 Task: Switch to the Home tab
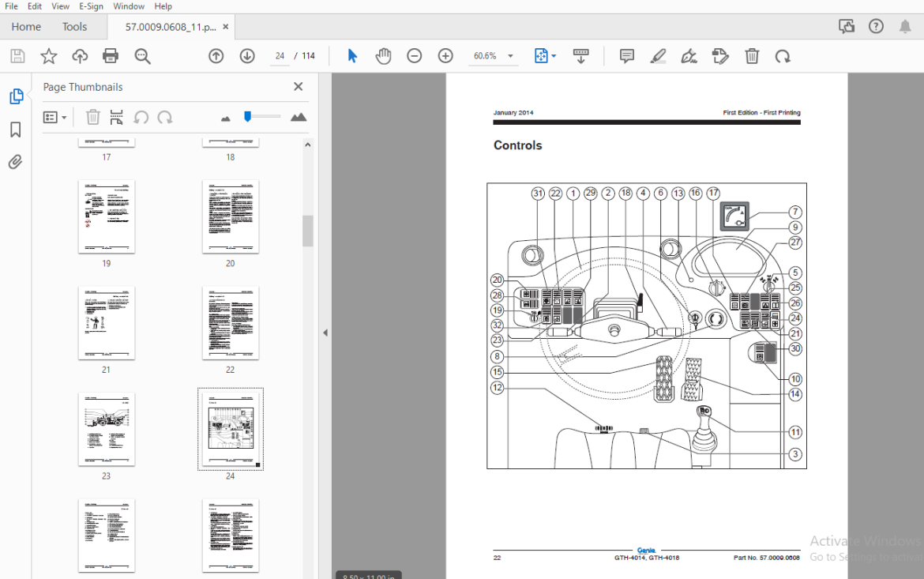click(x=26, y=27)
